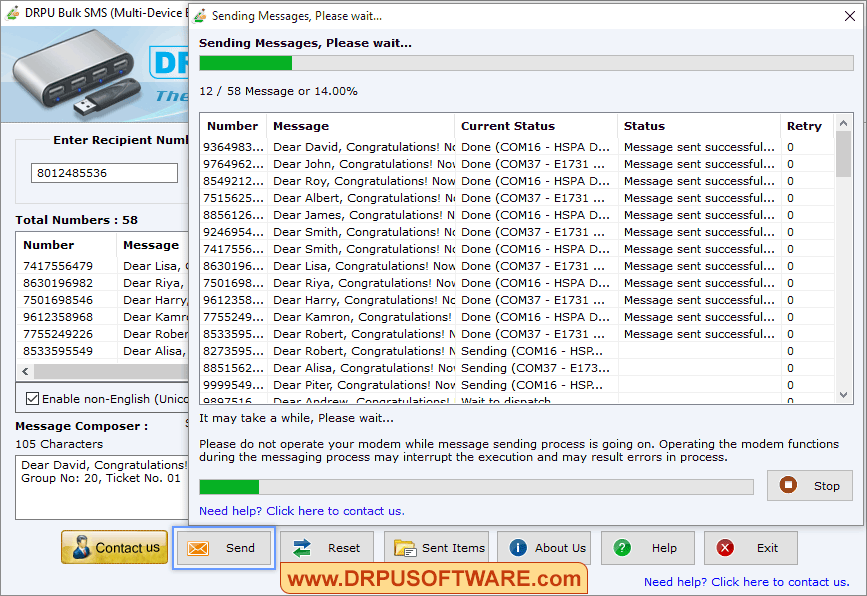Select 8533595549 in main window list

[103, 351]
